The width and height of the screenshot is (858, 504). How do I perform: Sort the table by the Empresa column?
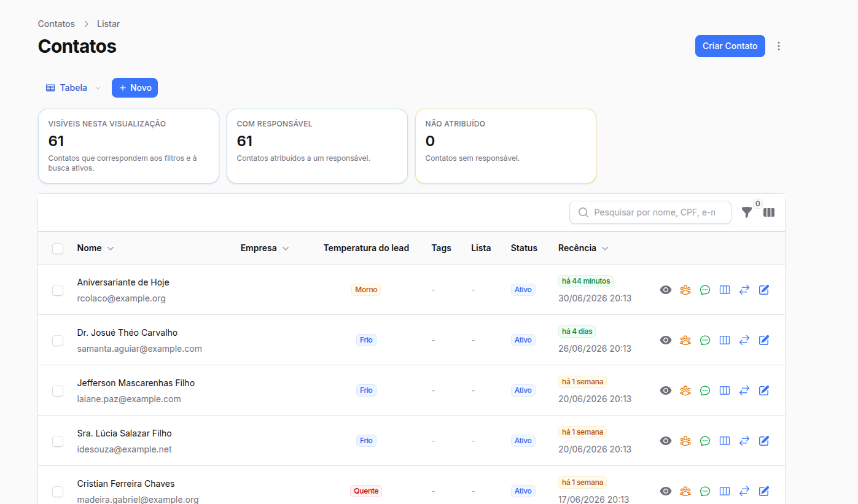coord(265,248)
